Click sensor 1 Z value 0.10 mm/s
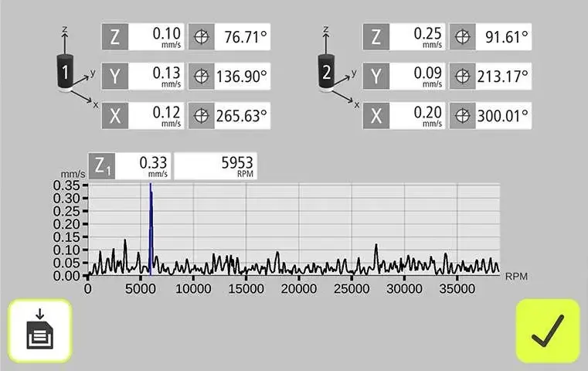 (156, 37)
